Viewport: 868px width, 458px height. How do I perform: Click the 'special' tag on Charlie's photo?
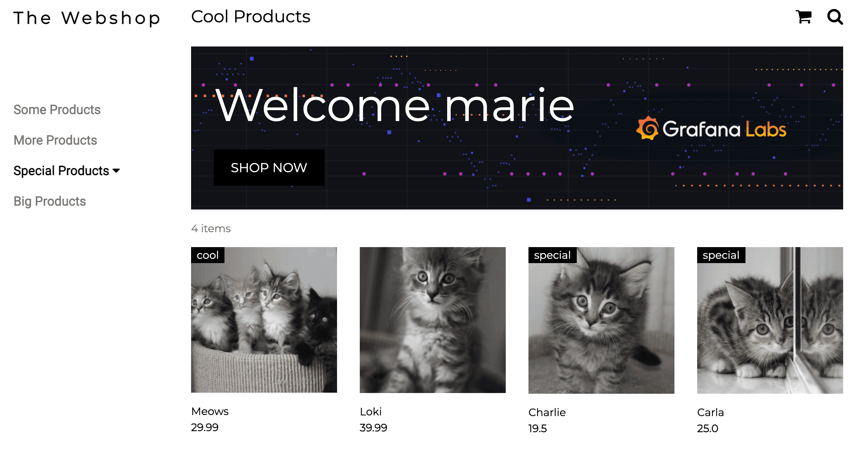pyautogui.click(x=552, y=255)
